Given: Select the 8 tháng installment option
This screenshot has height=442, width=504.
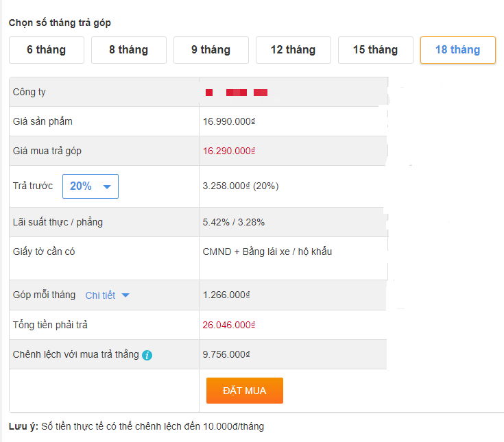Looking at the screenshot, I should point(129,50).
